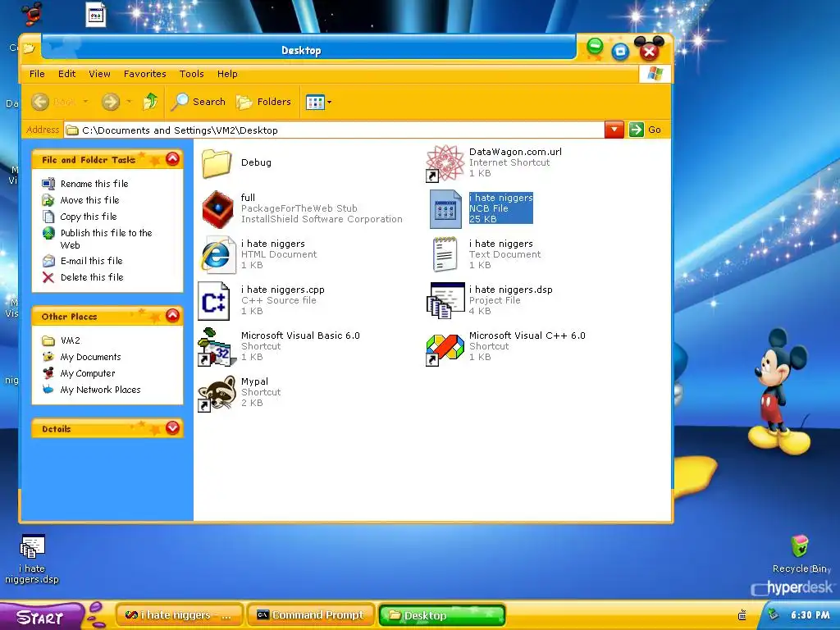Screen dimensions: 840x630
Task: Select the 'full' InstallShield package file
Action: click(217, 209)
